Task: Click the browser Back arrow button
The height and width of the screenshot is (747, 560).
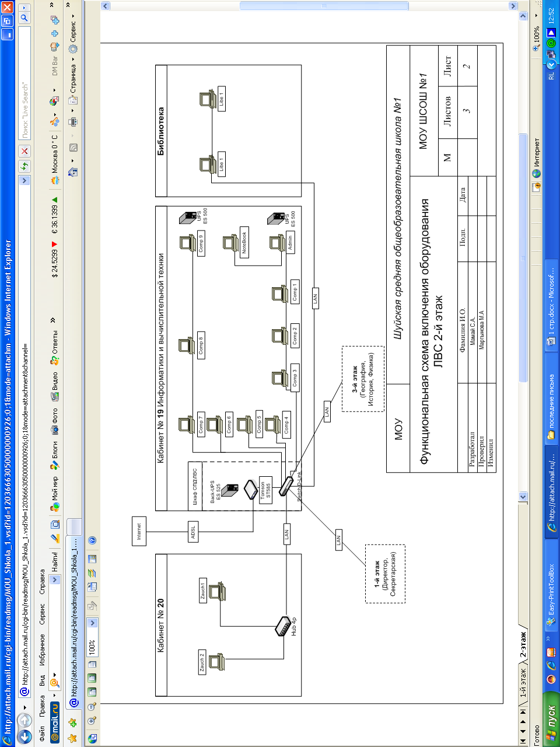Action: coord(24,736)
